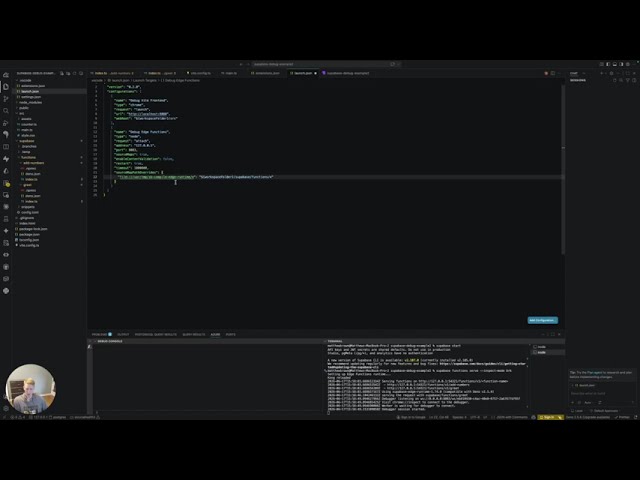This screenshot has width=640, height=480.
Task: Open the Explorer view in activity bar
Action: click(x=6, y=87)
